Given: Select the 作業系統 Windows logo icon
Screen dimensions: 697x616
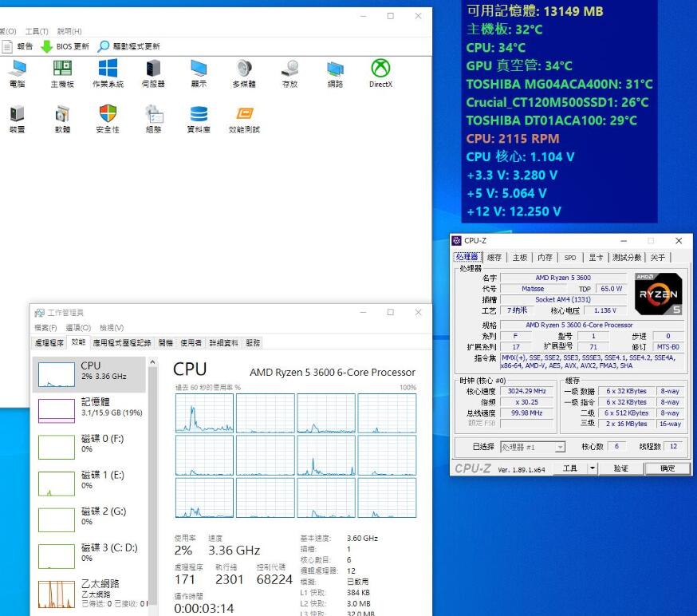Looking at the screenshot, I should [x=108, y=73].
